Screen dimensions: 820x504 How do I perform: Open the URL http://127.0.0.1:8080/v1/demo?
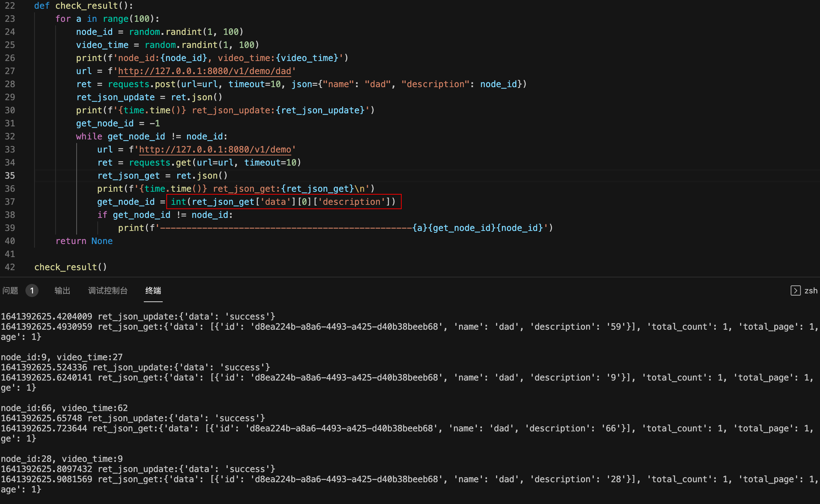click(215, 149)
